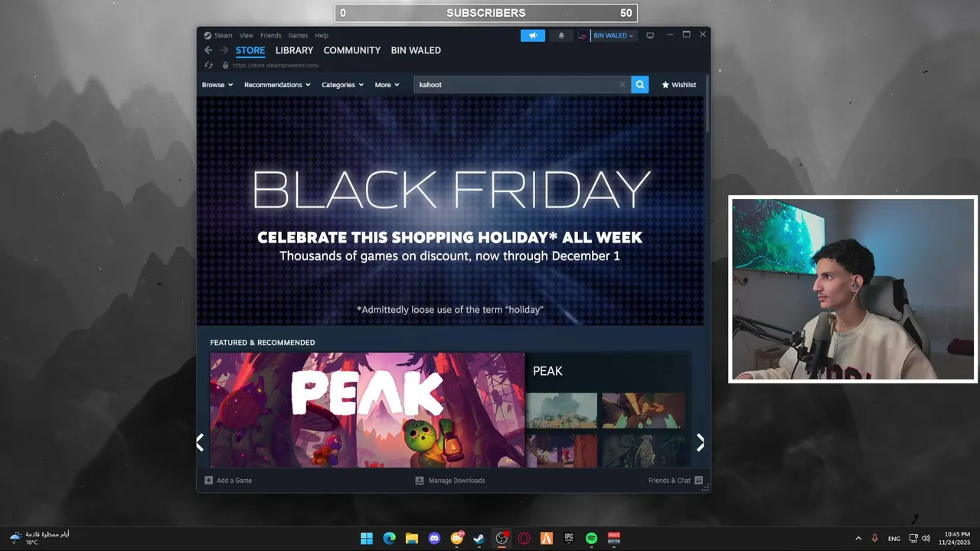The width and height of the screenshot is (980, 551).
Task: Expand the Recommendations dropdown
Action: [x=277, y=85]
